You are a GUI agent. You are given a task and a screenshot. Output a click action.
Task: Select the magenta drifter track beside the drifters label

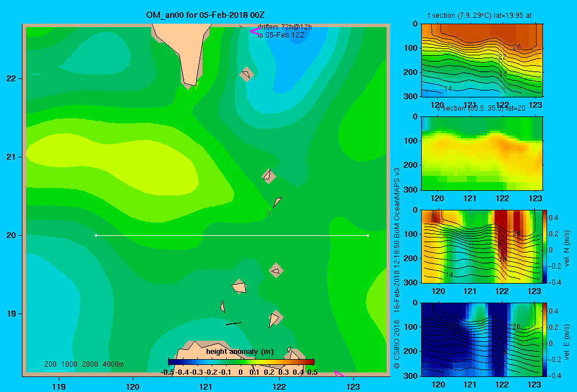254,32
